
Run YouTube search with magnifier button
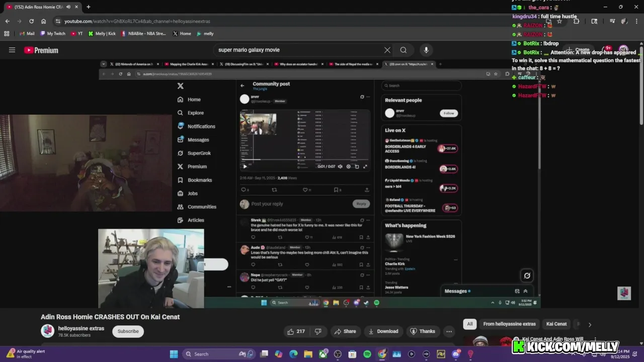point(404,50)
